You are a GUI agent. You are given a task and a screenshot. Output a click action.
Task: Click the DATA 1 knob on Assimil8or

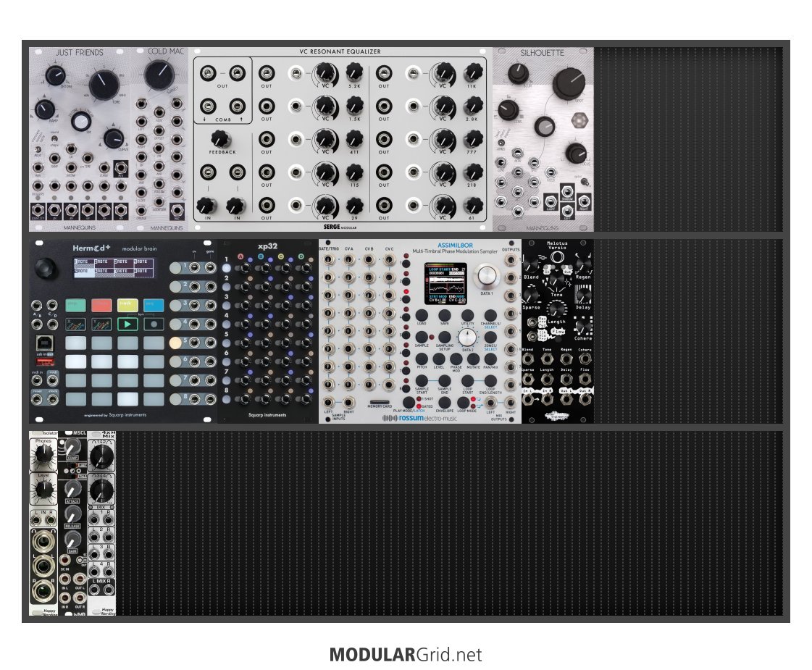tap(486, 275)
